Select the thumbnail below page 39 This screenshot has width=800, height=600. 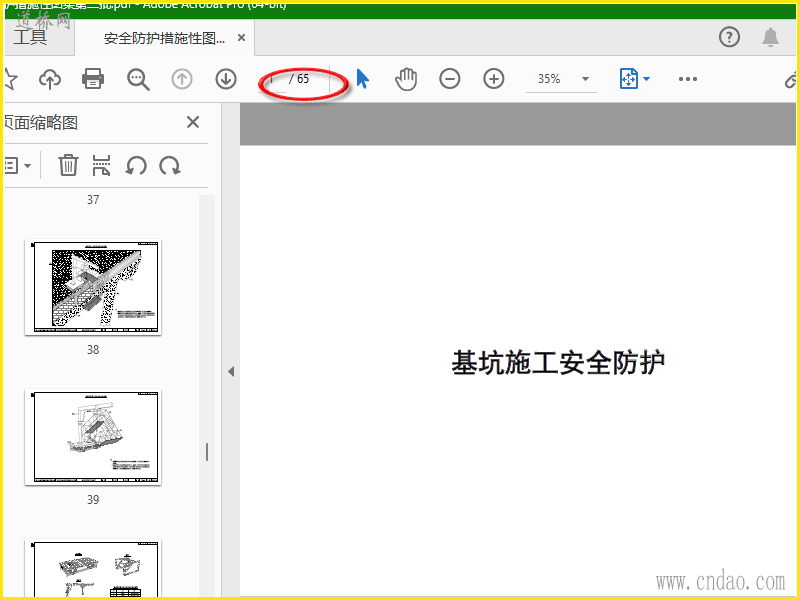point(93,567)
